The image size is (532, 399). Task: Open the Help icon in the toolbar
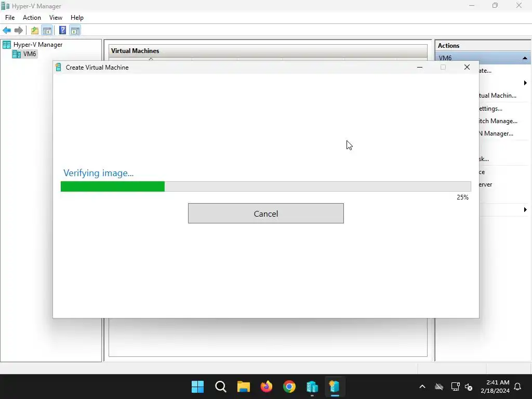[x=63, y=31]
